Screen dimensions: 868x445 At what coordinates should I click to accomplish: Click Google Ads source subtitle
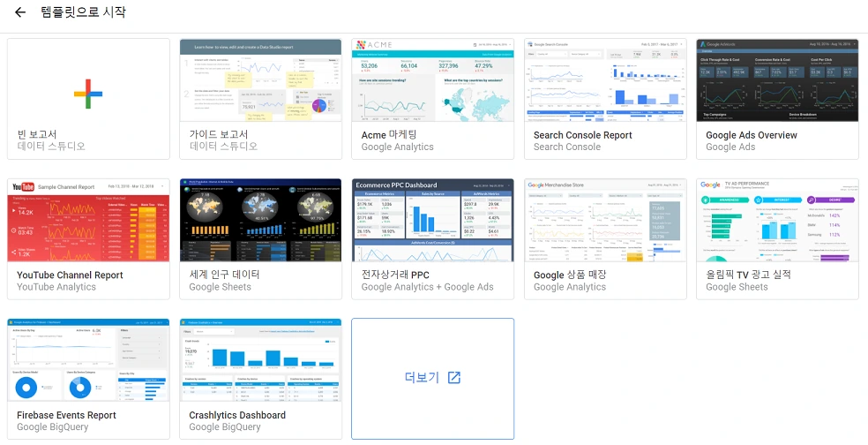pos(730,147)
